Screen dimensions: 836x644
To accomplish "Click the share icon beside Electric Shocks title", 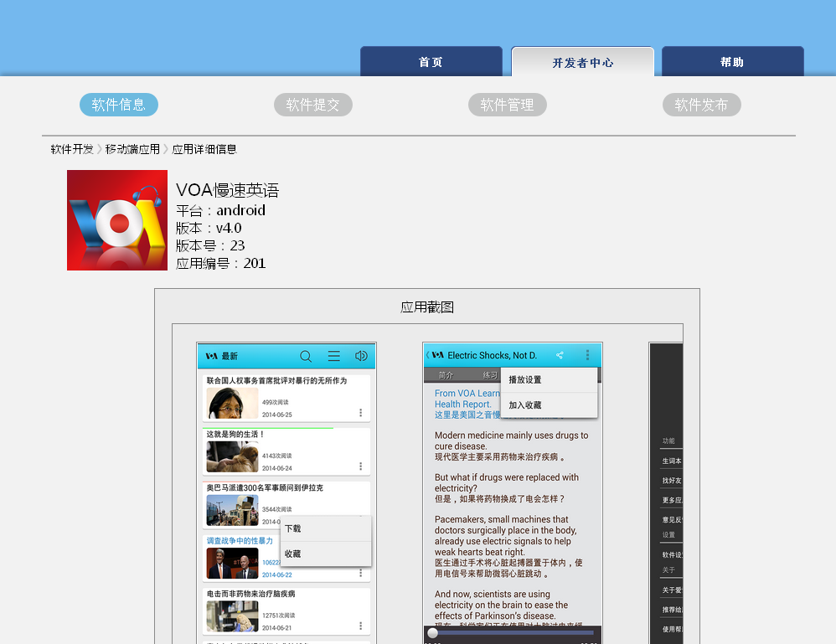I will (560, 355).
